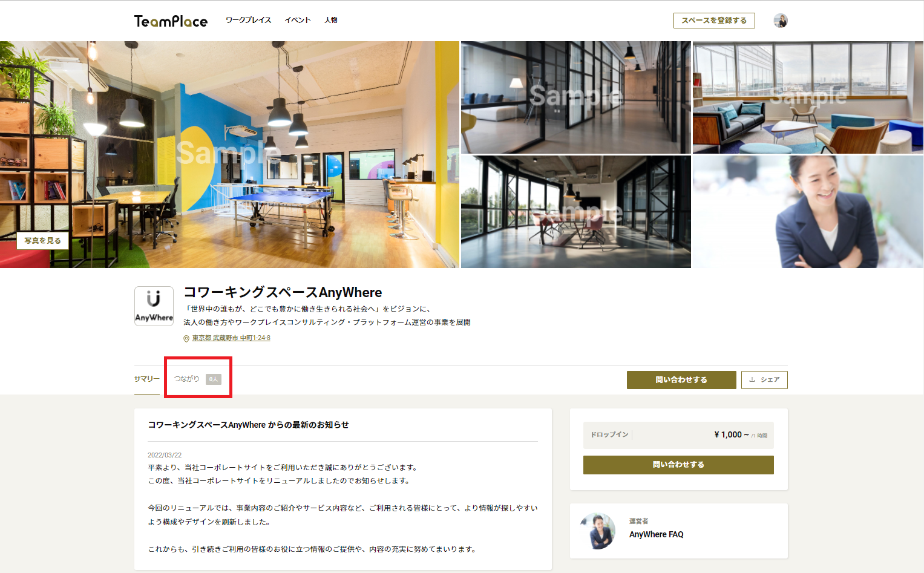Click 問い合わせする button beside シェア
Screen dimensions: 924x573
click(681, 380)
